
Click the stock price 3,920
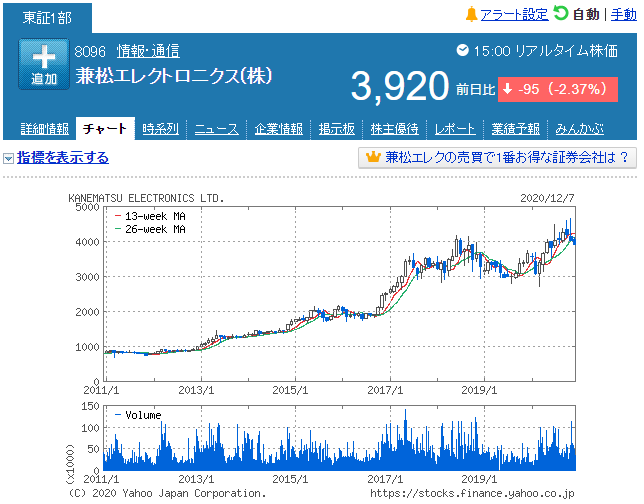tap(400, 86)
